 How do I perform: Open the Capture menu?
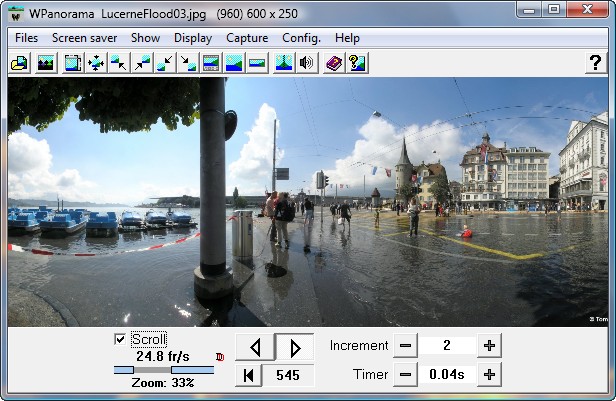coord(247,38)
